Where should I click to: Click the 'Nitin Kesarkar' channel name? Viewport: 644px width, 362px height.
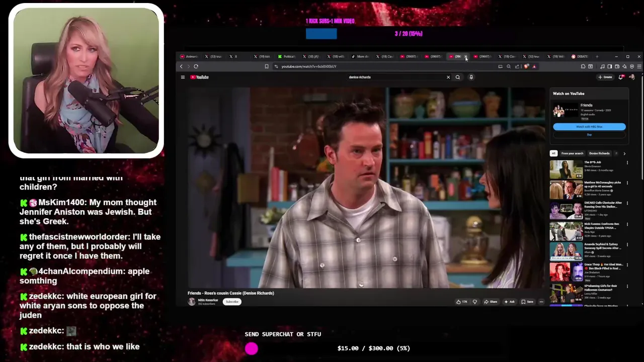click(x=208, y=300)
